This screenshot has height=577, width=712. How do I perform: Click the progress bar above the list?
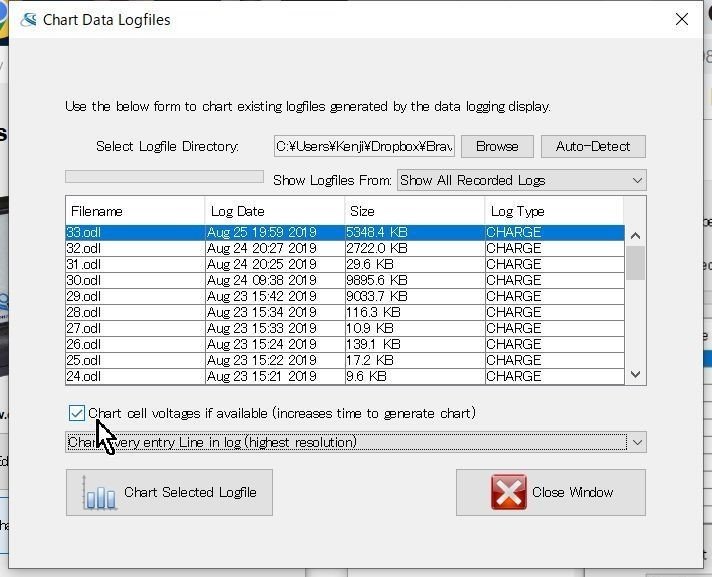[x=164, y=177]
